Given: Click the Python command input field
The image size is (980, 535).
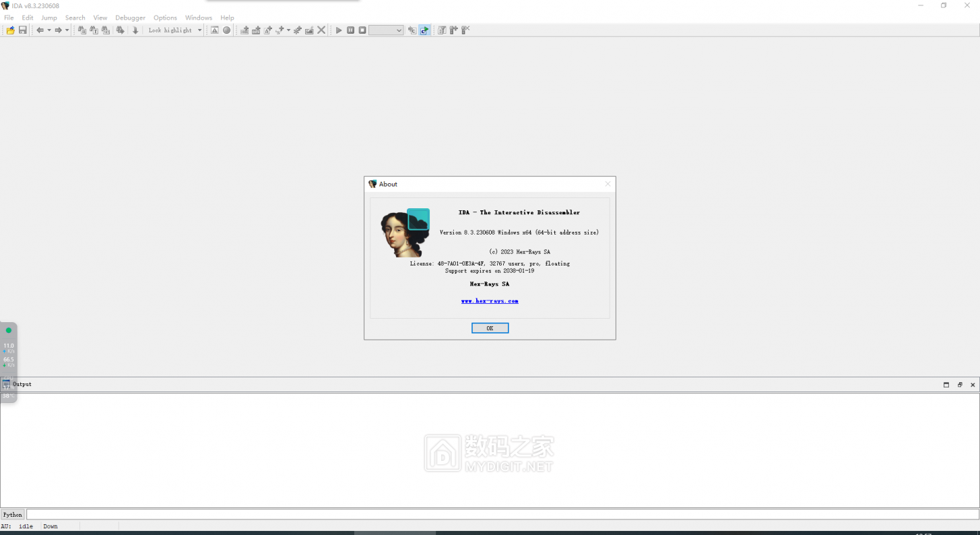Looking at the screenshot, I should click(x=502, y=515).
